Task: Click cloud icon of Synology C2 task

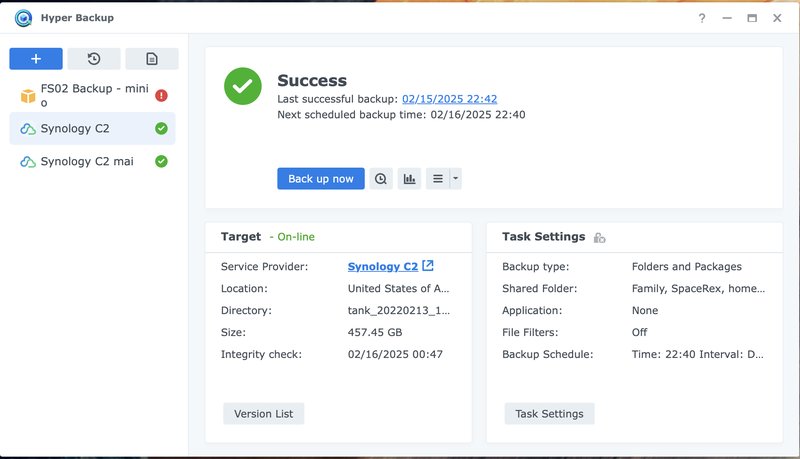Action: point(28,129)
